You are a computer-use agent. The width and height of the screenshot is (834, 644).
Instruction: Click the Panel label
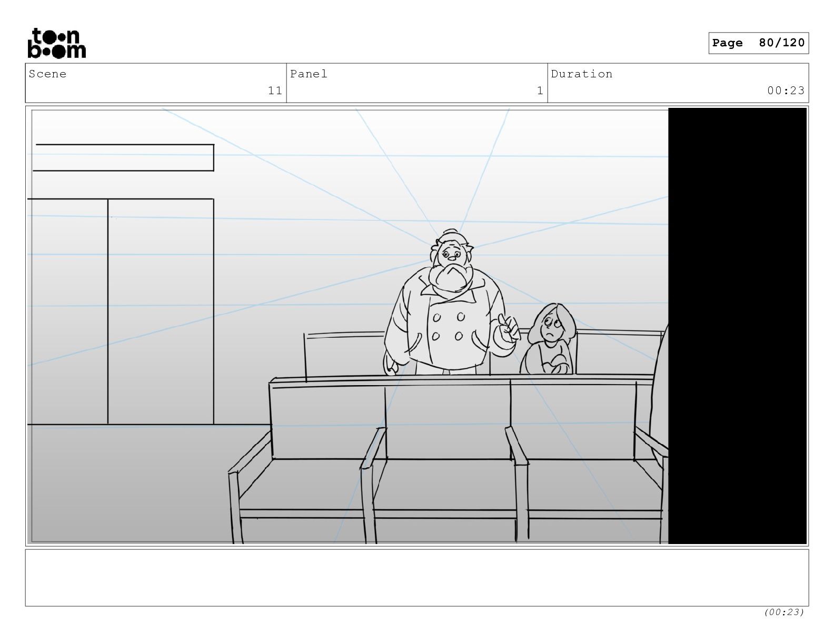pos(309,74)
